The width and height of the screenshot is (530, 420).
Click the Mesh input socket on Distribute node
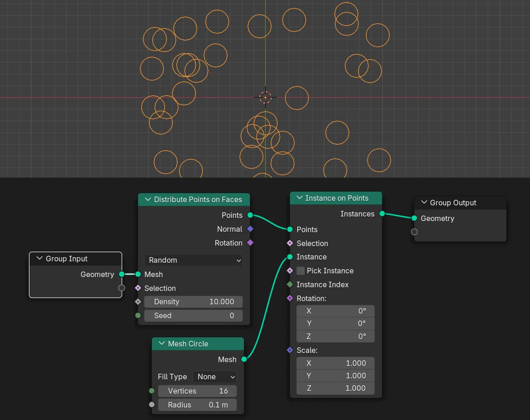pyautogui.click(x=138, y=274)
